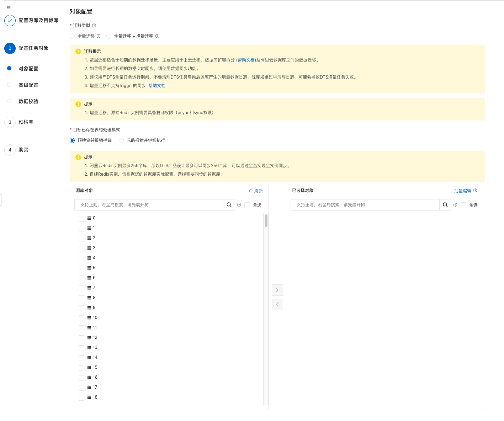504x421 pixels.
Task: Open help icon next to selected-objects search
Action: coord(455,205)
